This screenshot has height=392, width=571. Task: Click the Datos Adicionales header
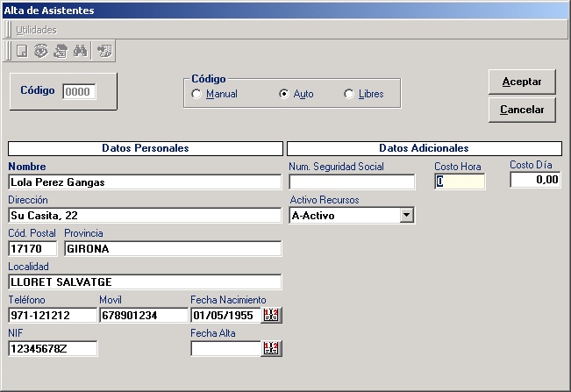[x=425, y=148]
